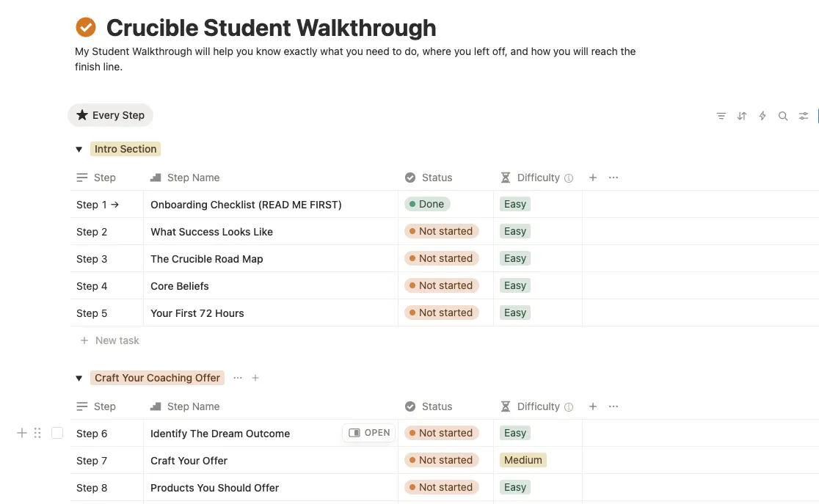Click OPEN button for Identify The Dream Outcome
Screen dimensions: 819x504
369,432
